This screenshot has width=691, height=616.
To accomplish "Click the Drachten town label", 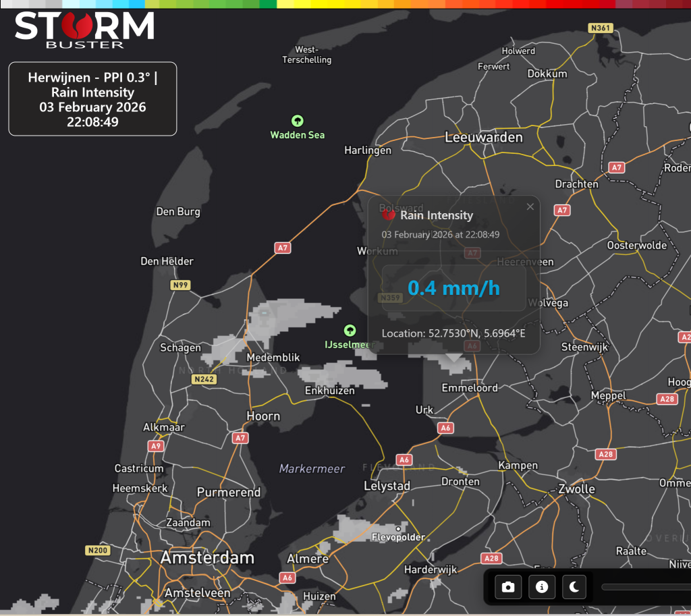I will (x=576, y=184).
